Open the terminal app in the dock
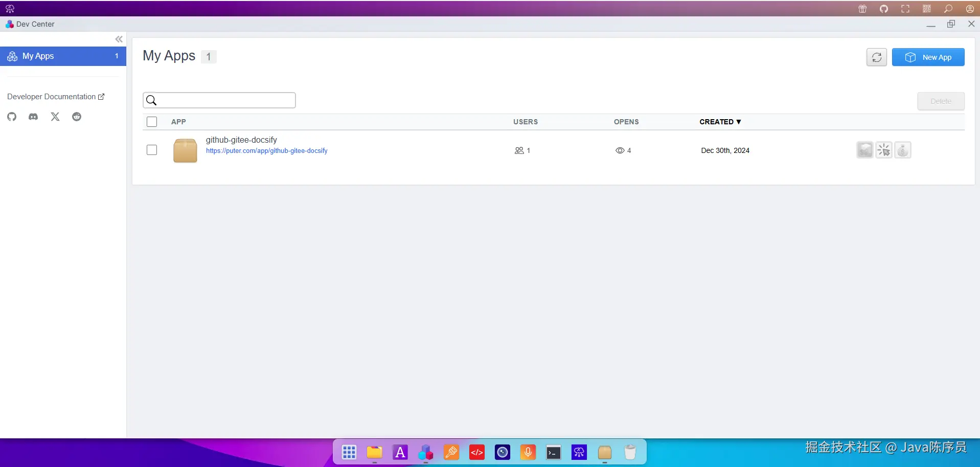 (x=554, y=452)
